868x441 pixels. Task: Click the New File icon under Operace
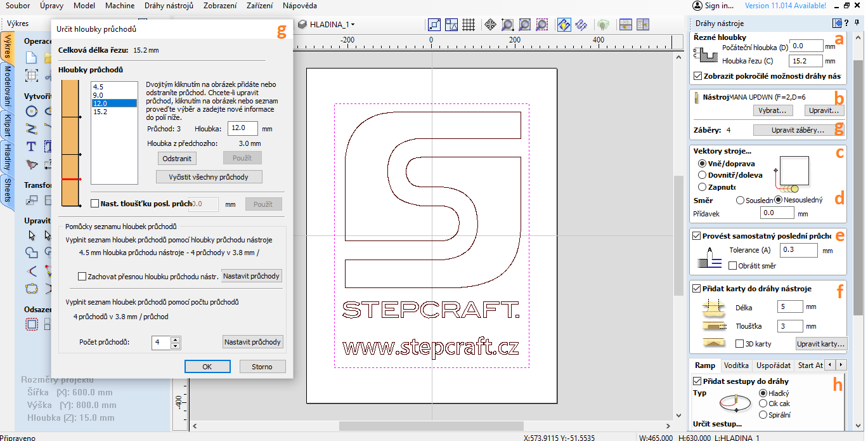click(32, 58)
